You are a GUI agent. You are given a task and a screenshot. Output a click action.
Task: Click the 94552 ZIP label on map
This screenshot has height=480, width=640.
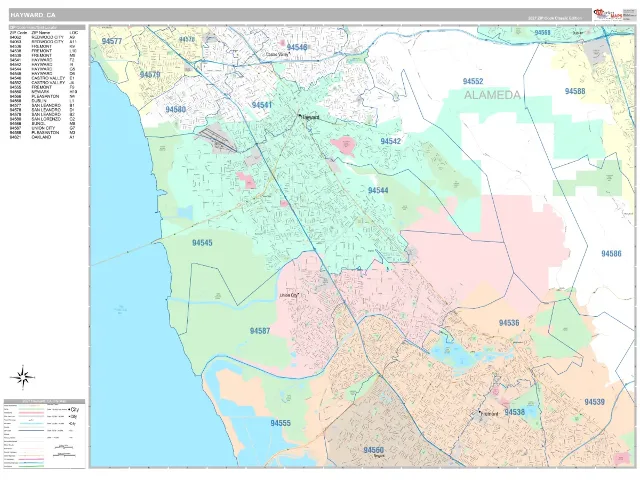473,81
